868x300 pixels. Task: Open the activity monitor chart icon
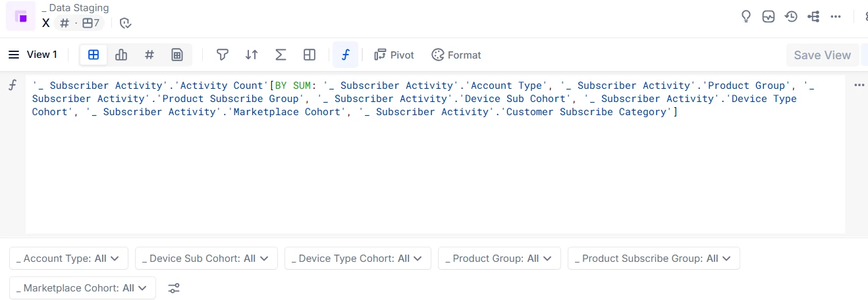[769, 16]
